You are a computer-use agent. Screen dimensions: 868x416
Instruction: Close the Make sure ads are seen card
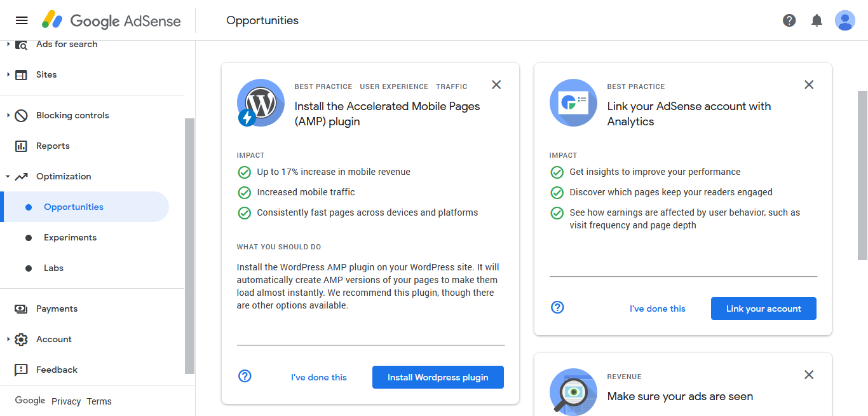tap(809, 375)
